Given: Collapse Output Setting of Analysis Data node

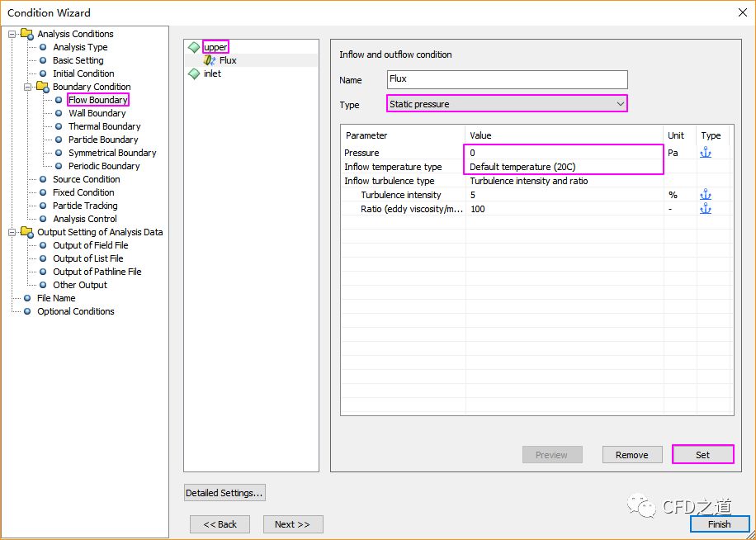Looking at the screenshot, I should (x=12, y=232).
